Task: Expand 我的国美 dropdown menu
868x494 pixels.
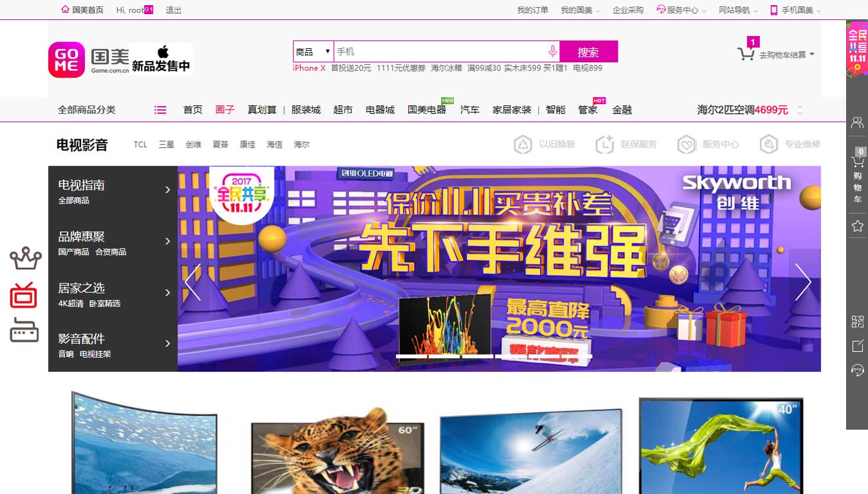Action: point(580,10)
